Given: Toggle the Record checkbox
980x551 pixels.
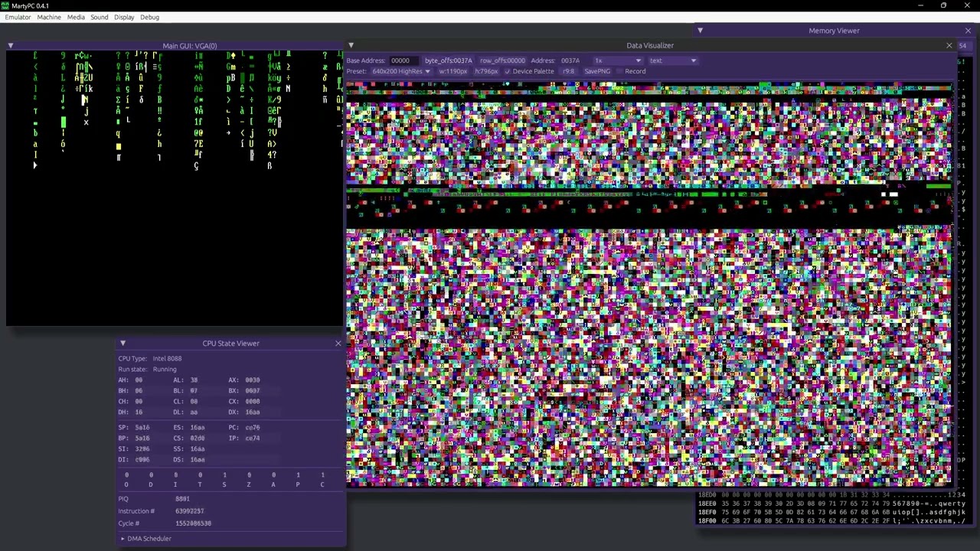Looking at the screenshot, I should point(619,71).
